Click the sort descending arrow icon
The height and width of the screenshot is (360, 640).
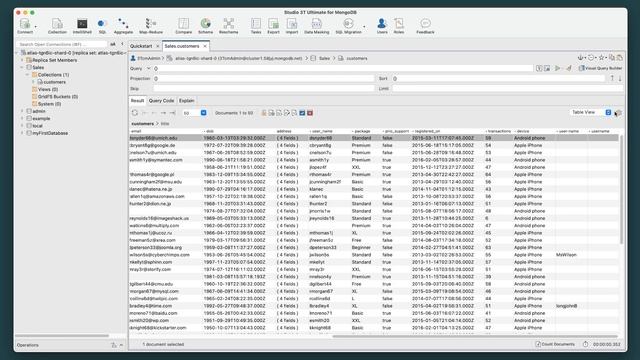click(620, 78)
